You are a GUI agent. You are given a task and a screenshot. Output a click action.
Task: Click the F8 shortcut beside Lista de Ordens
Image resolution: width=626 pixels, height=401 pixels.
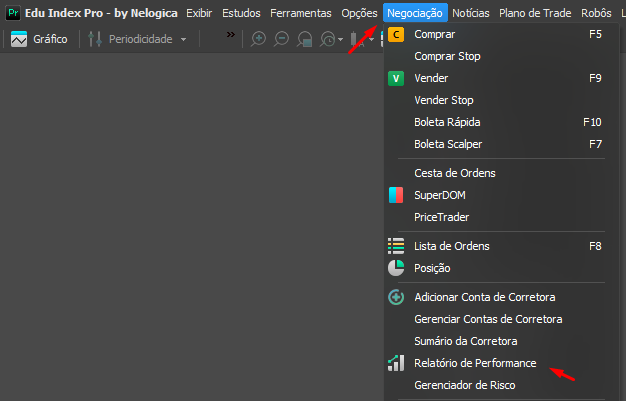595,246
